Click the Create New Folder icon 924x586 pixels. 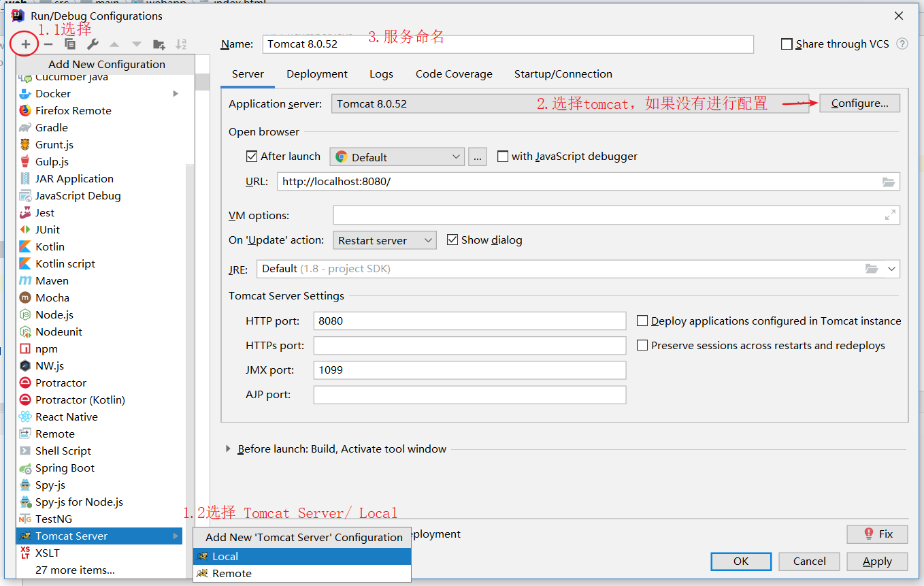159,44
